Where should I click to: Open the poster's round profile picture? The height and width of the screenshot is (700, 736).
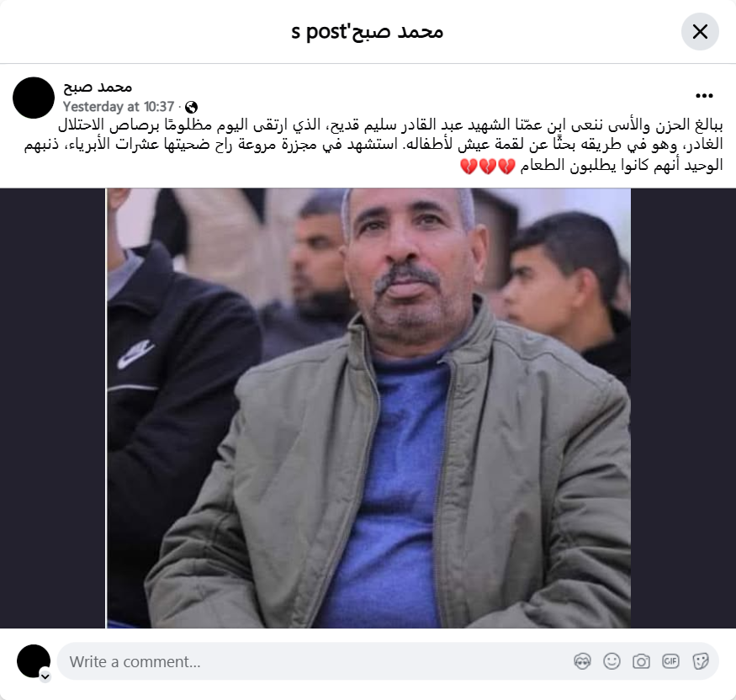[x=34, y=98]
